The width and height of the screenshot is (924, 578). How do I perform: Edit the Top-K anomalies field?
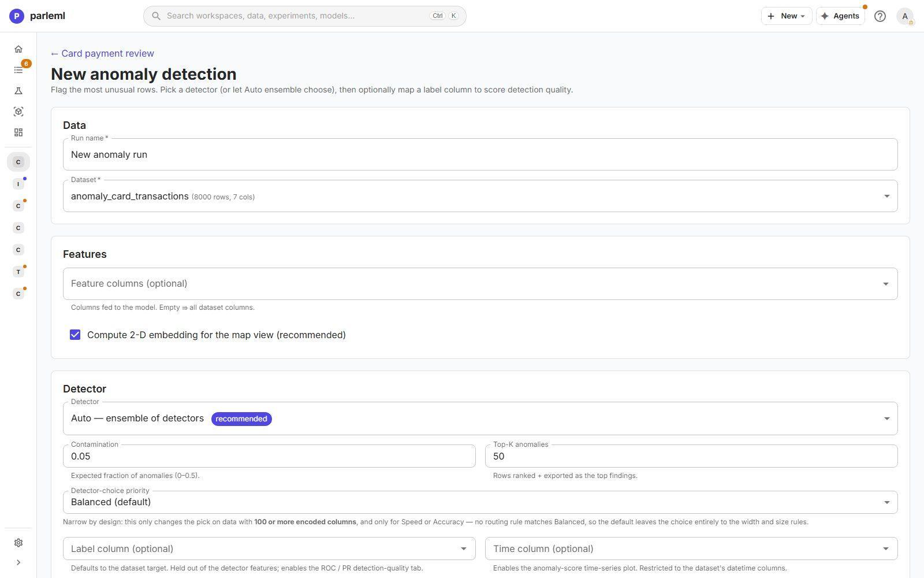691,456
